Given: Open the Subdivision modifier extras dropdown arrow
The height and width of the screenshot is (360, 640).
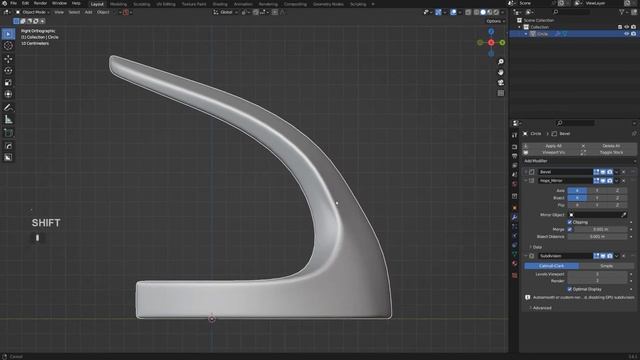Looking at the screenshot, I should point(616,256).
